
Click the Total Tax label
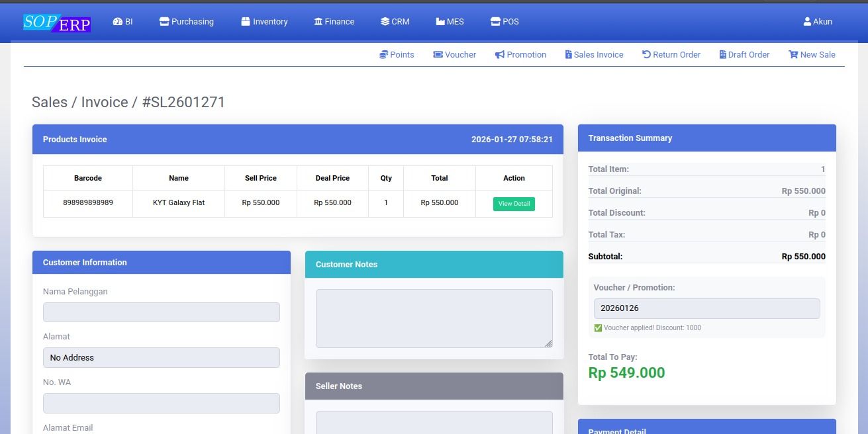(x=606, y=235)
